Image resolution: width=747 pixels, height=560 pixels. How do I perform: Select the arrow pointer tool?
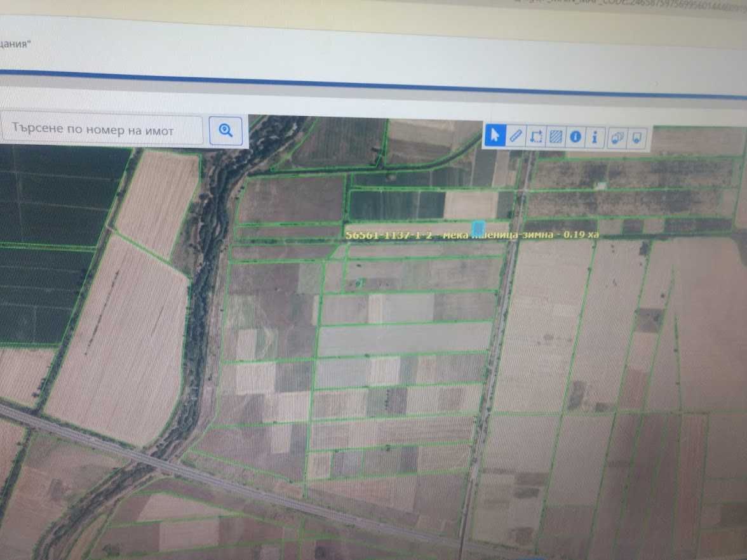pyautogui.click(x=495, y=136)
